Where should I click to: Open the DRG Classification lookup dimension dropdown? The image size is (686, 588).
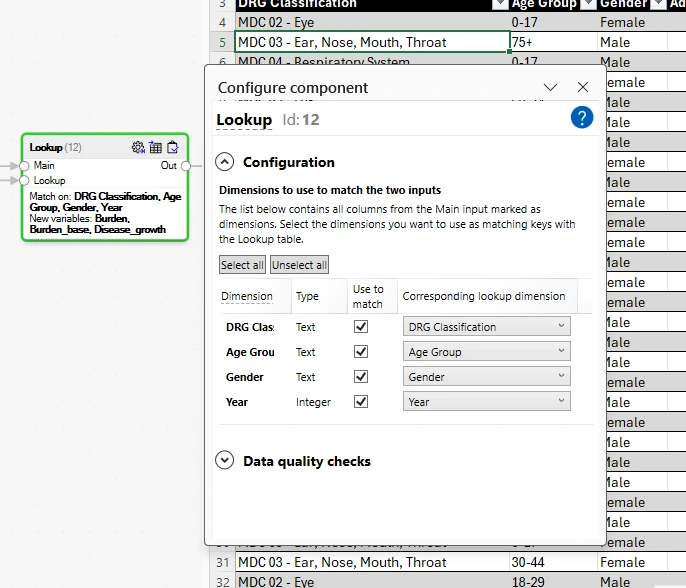click(x=486, y=326)
